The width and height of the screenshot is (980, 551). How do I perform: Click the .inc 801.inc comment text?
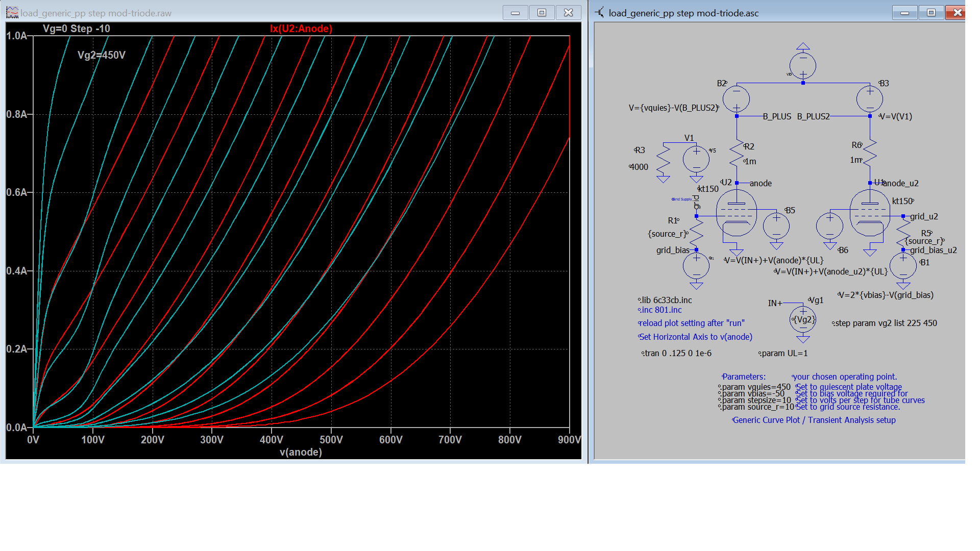click(660, 310)
